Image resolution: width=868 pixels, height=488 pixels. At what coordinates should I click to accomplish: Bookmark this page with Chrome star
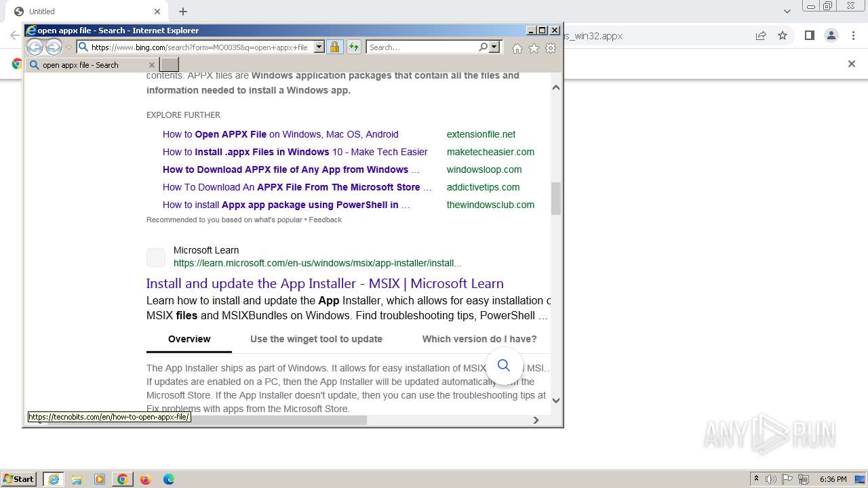[x=783, y=36]
